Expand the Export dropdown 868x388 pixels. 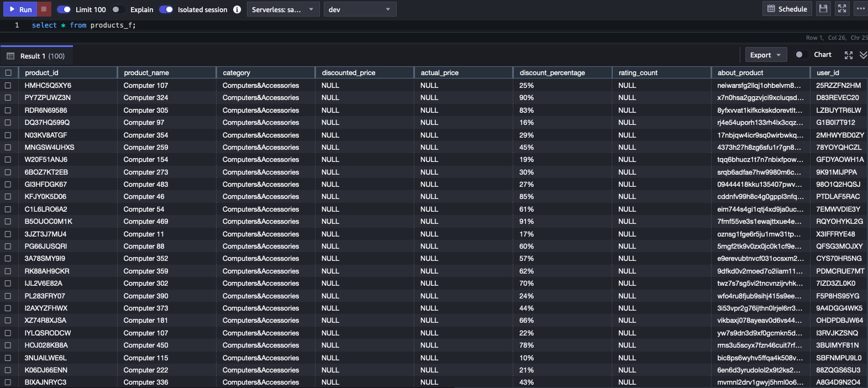pos(765,55)
